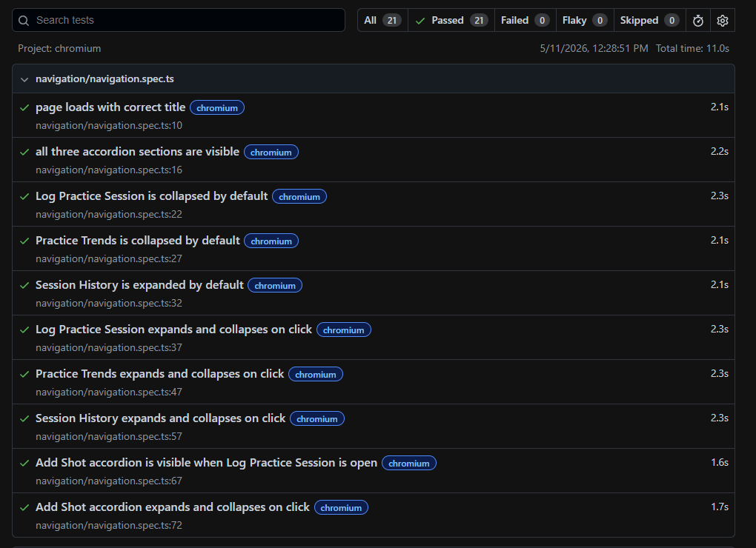This screenshot has height=548, width=756.
Task: Show All 21 tests filter
Action: [382, 20]
